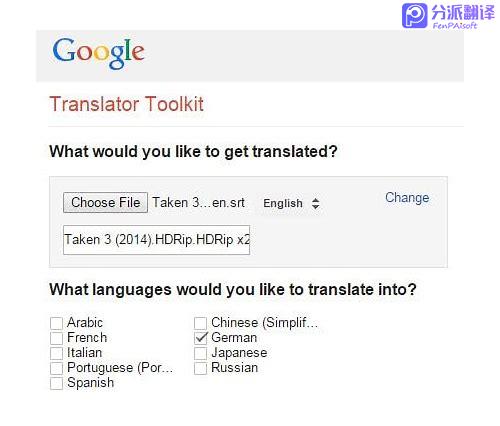Click the Google logo

pos(98,53)
